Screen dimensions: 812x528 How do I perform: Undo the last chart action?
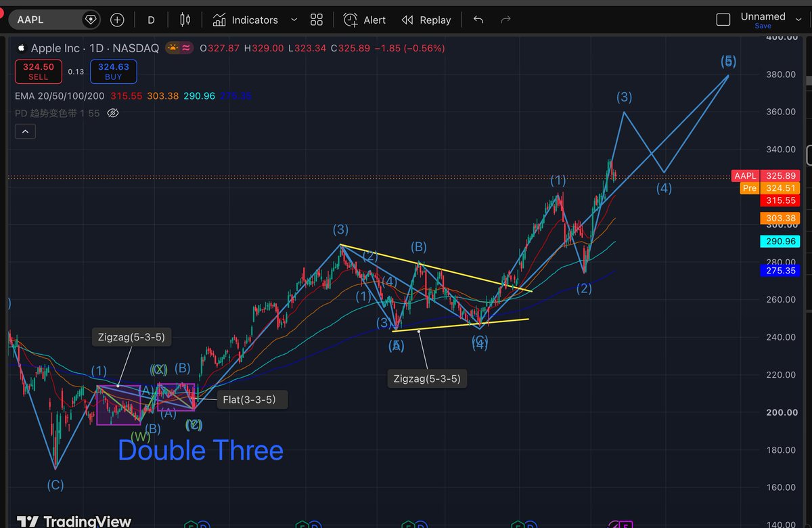tap(478, 20)
